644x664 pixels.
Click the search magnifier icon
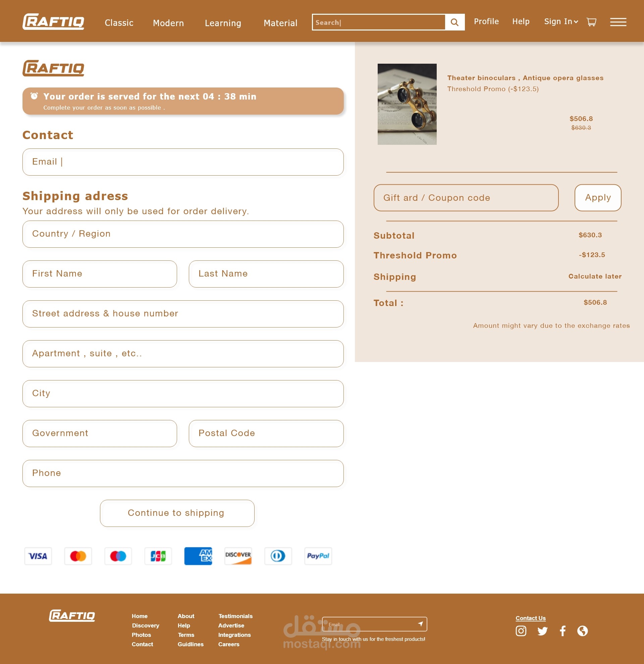tap(454, 22)
